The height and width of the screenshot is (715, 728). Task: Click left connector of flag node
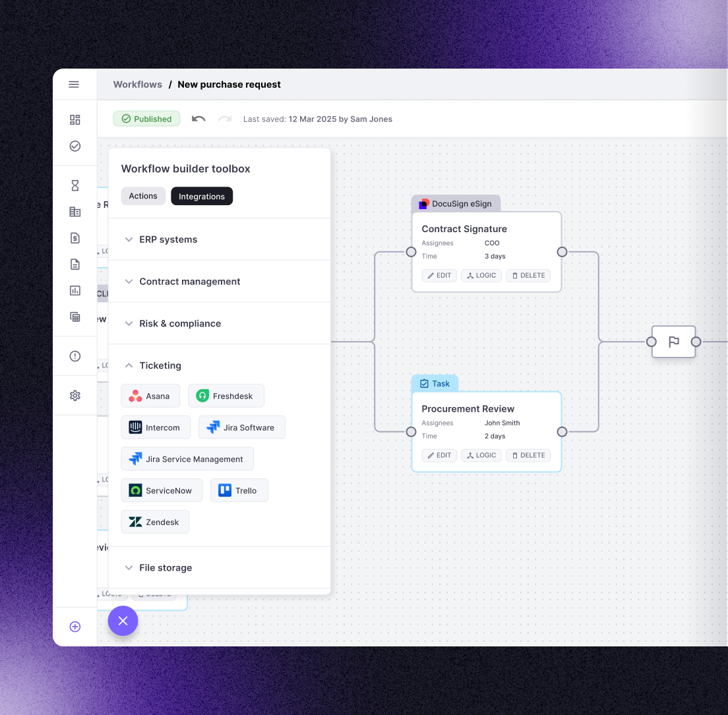(652, 342)
